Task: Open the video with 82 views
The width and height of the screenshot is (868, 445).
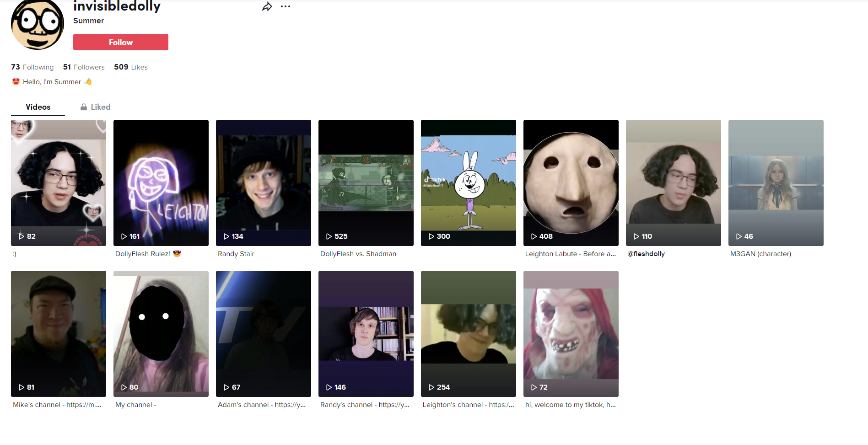Action: pos(59,183)
